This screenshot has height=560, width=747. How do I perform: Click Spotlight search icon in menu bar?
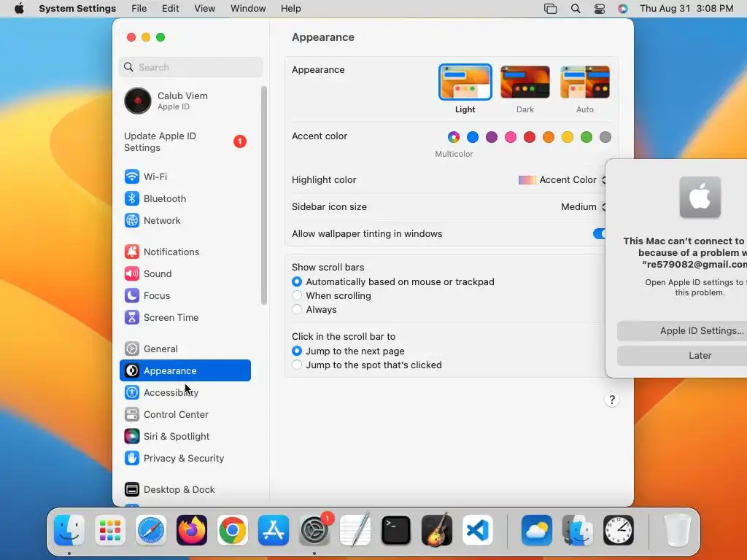click(x=576, y=9)
